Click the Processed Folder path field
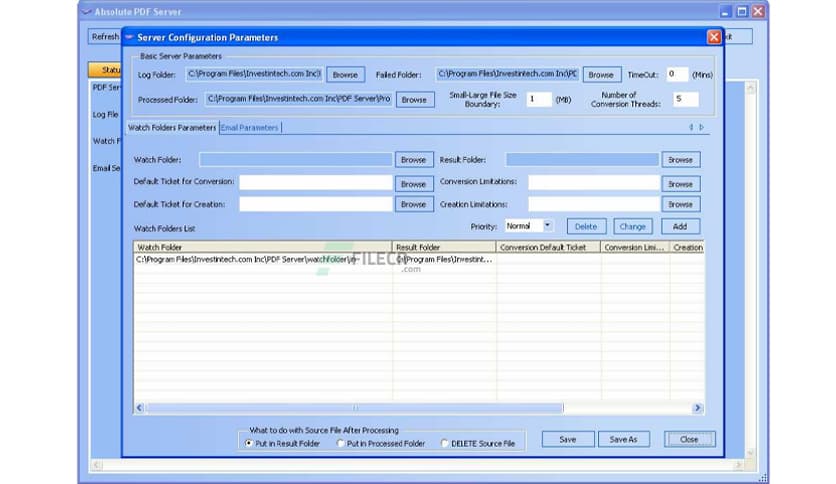 299,99
